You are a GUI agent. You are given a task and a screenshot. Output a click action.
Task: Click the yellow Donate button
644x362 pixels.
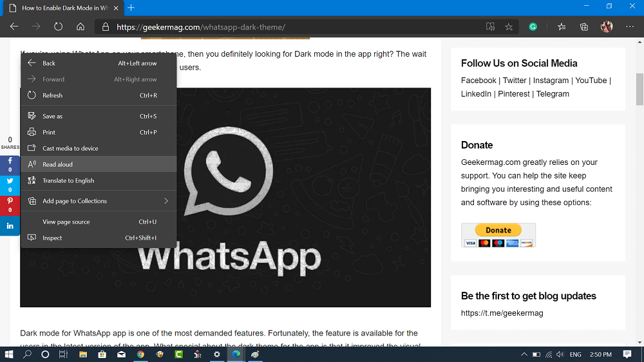tap(498, 230)
